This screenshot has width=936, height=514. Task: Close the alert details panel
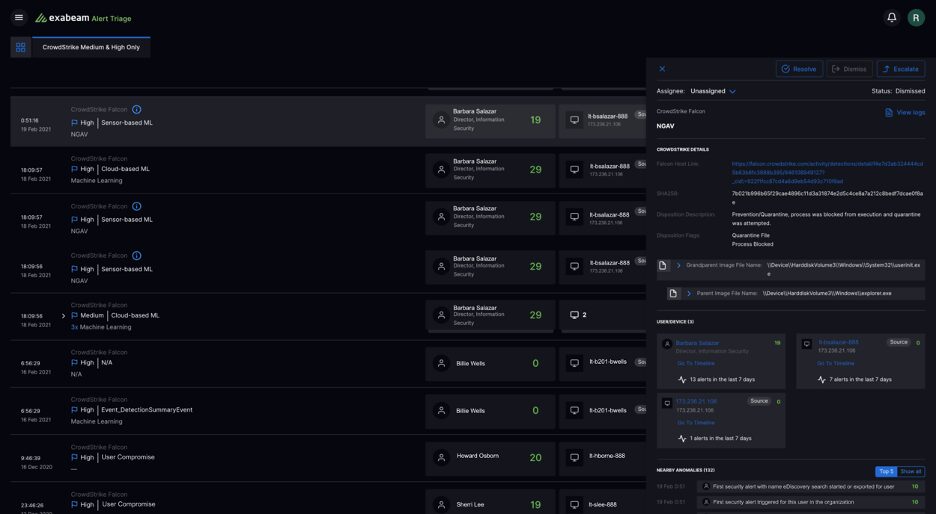tap(662, 69)
